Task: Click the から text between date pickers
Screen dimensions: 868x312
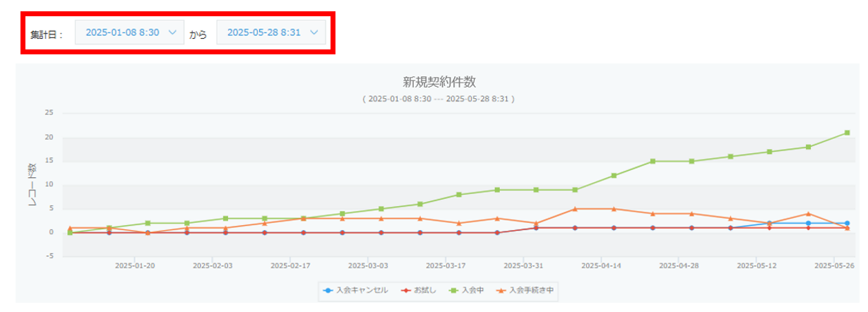Action: (198, 34)
